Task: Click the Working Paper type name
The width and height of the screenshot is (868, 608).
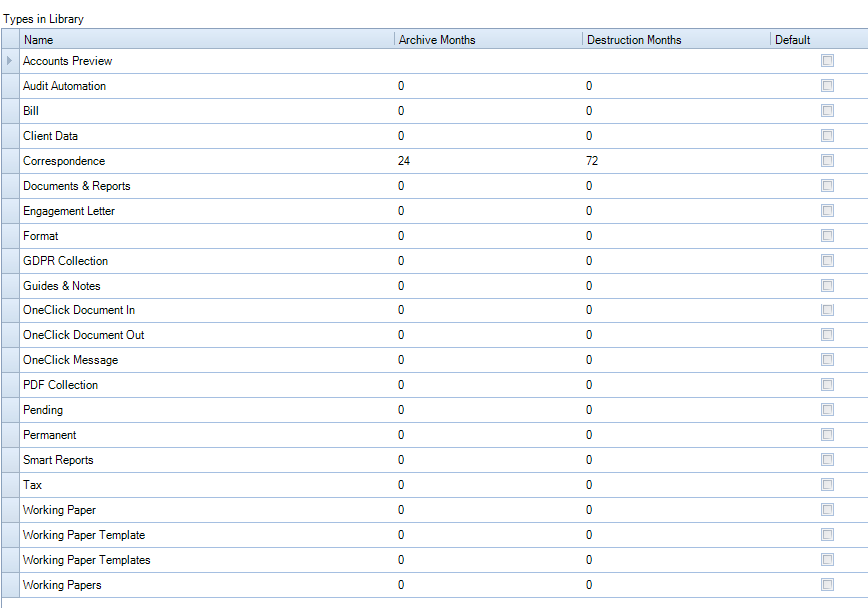Action: coord(59,510)
